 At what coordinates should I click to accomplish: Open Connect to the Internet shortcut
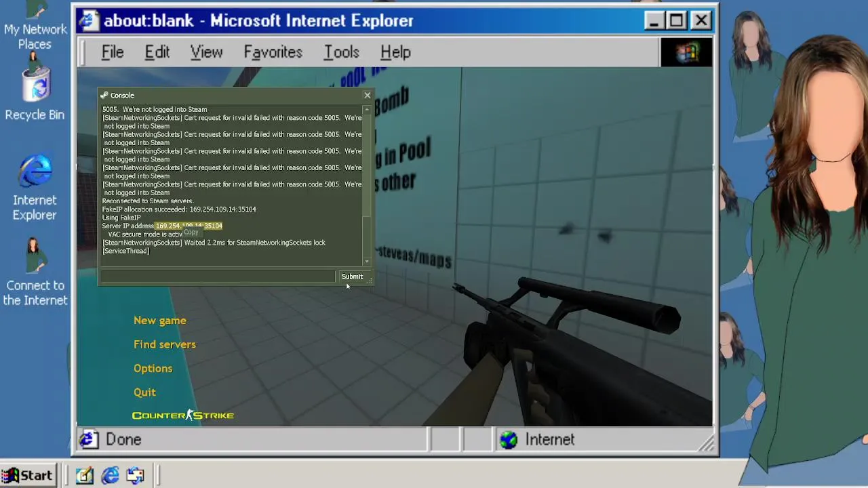click(x=35, y=272)
